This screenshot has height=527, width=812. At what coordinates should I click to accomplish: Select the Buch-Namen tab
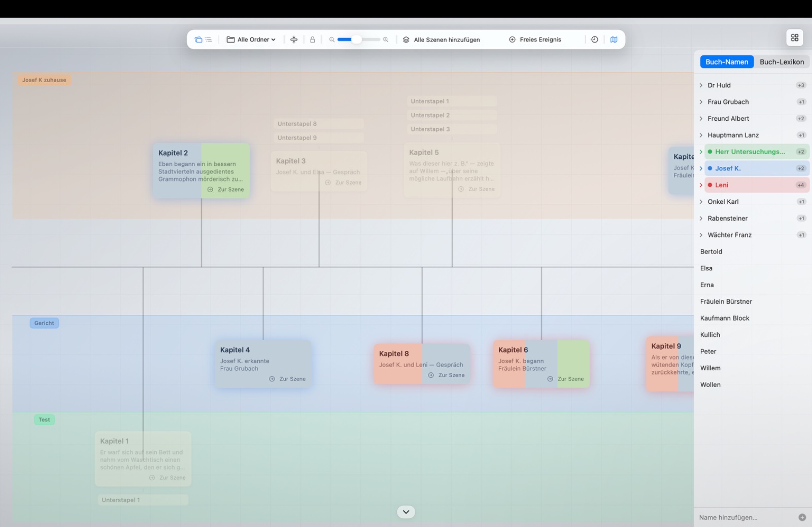pos(727,62)
